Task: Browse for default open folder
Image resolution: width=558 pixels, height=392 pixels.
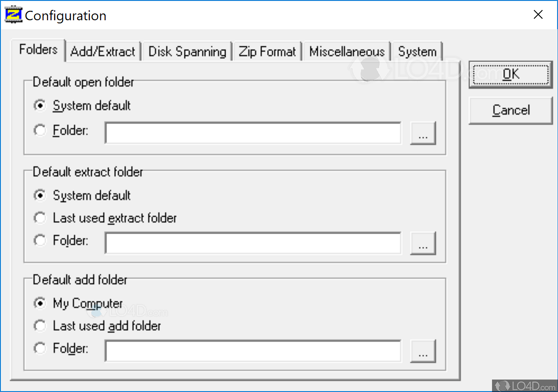Action: (x=423, y=133)
